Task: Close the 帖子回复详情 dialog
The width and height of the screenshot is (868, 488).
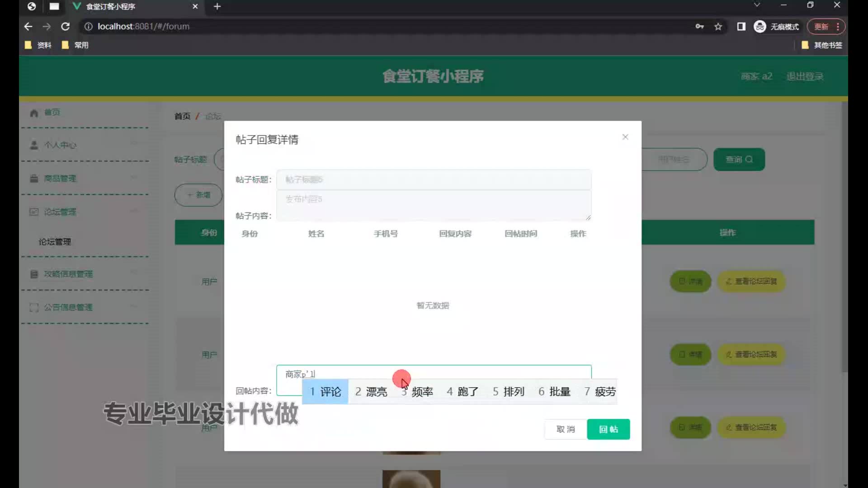Action: [625, 137]
